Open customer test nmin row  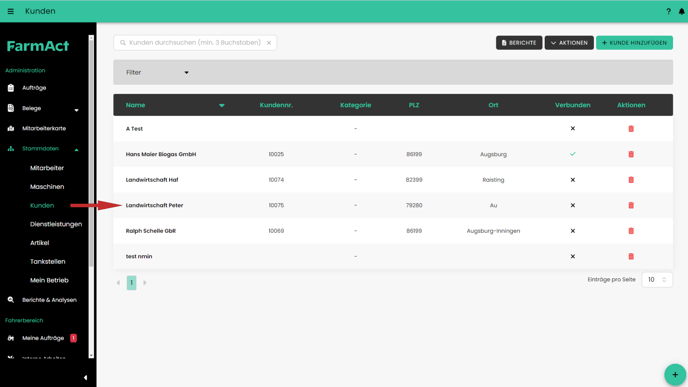[x=393, y=256]
